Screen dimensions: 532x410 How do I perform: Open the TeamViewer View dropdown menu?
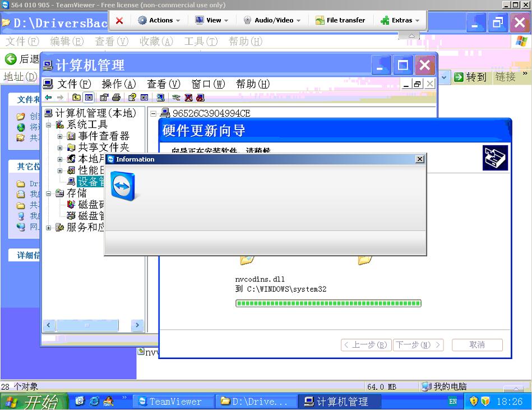[212, 20]
